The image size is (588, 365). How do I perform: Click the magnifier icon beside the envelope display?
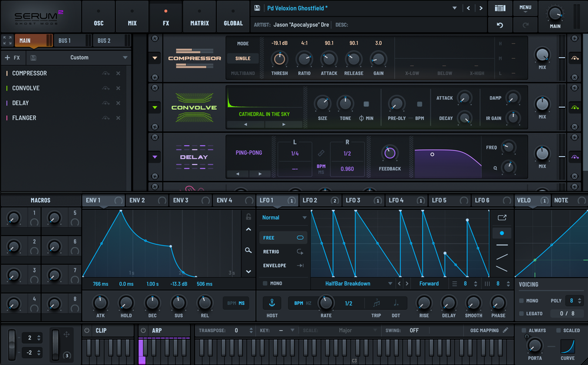click(248, 250)
